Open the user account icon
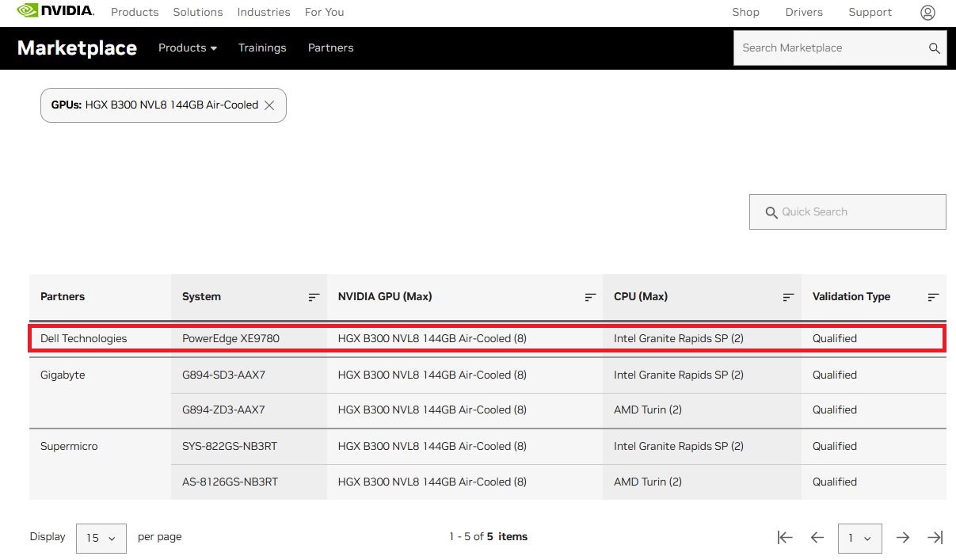This screenshot has height=560, width=956. pyautogui.click(x=927, y=13)
